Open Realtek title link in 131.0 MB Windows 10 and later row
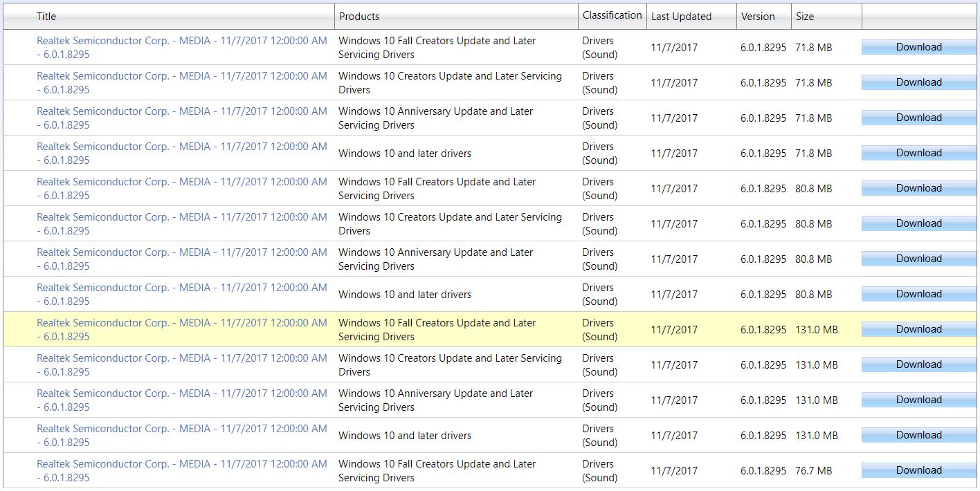Image resolution: width=980 pixels, height=491 pixels. 182,436
